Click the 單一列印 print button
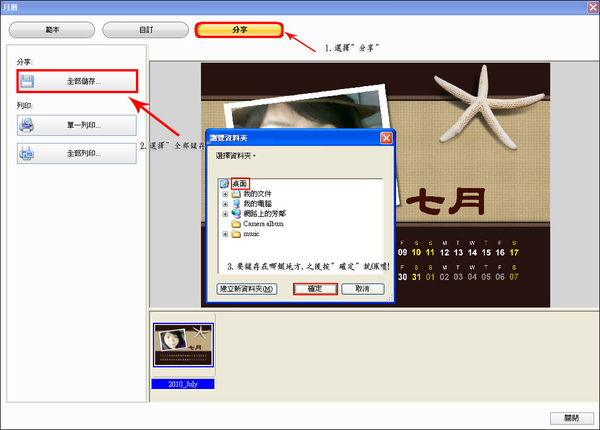600x430 pixels. pyautogui.click(x=77, y=125)
